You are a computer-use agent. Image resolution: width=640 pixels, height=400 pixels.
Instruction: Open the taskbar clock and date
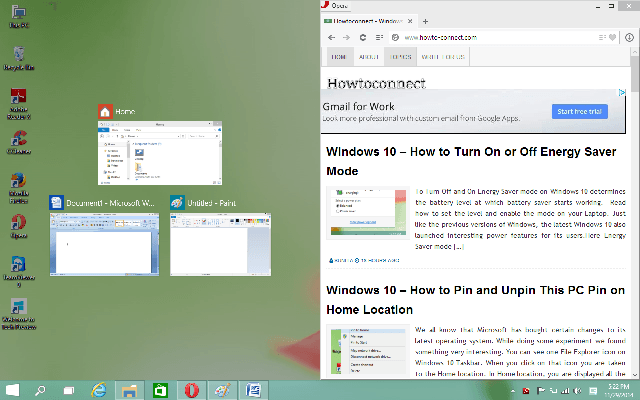pyautogui.click(x=618, y=391)
